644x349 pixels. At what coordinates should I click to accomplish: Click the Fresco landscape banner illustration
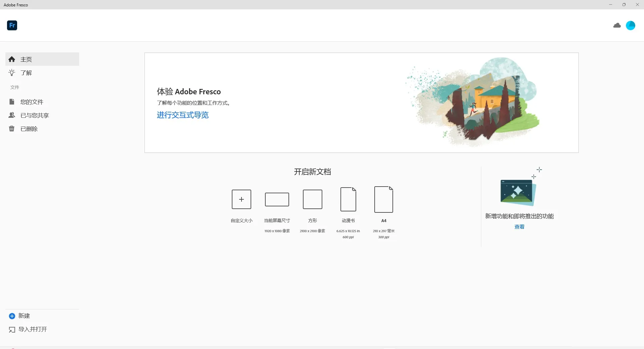(473, 102)
